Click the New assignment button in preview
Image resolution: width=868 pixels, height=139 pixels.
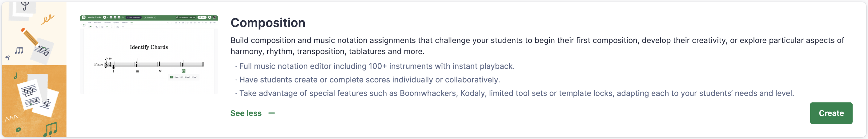pyautogui.click(x=134, y=17)
